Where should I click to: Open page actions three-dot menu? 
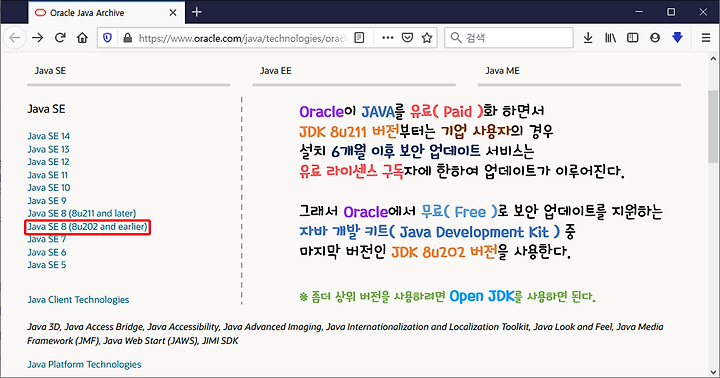(x=388, y=38)
